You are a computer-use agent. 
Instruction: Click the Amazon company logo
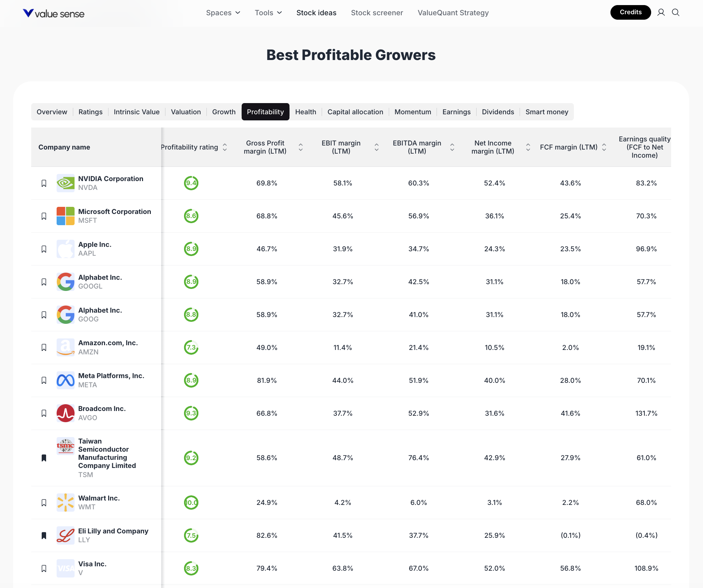(x=65, y=347)
